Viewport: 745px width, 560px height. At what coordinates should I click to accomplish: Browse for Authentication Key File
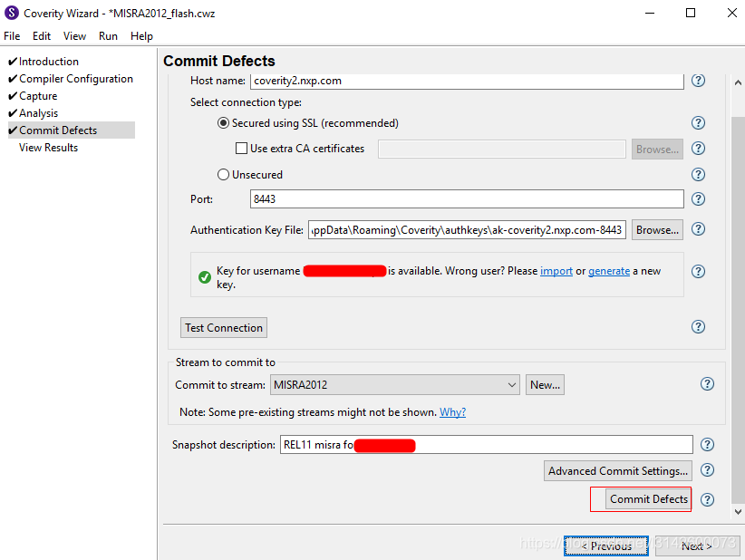coord(657,230)
